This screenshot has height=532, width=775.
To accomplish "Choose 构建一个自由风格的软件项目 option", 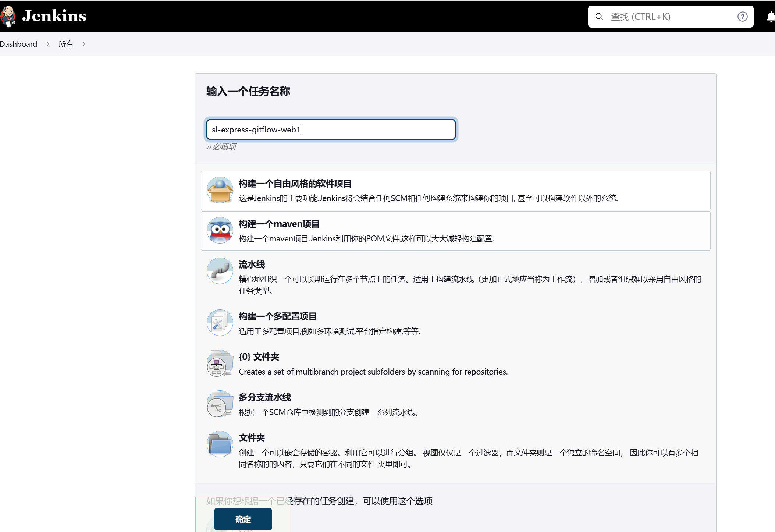I will coord(455,190).
